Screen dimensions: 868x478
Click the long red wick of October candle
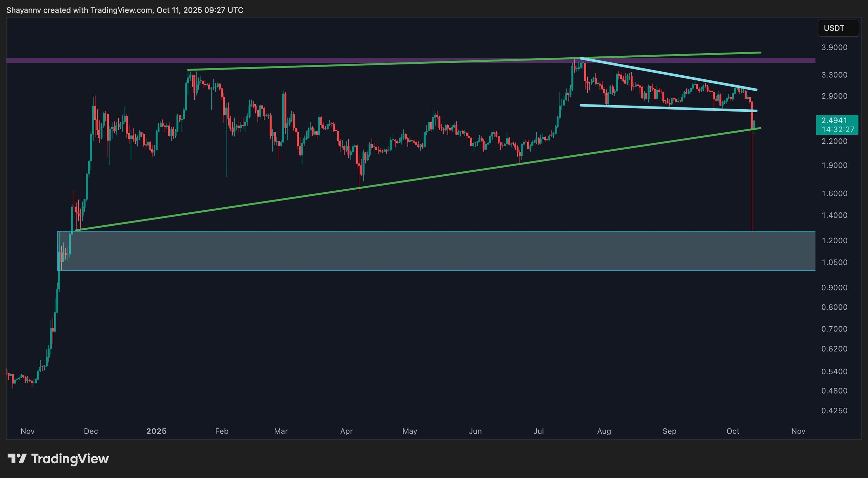752,183
